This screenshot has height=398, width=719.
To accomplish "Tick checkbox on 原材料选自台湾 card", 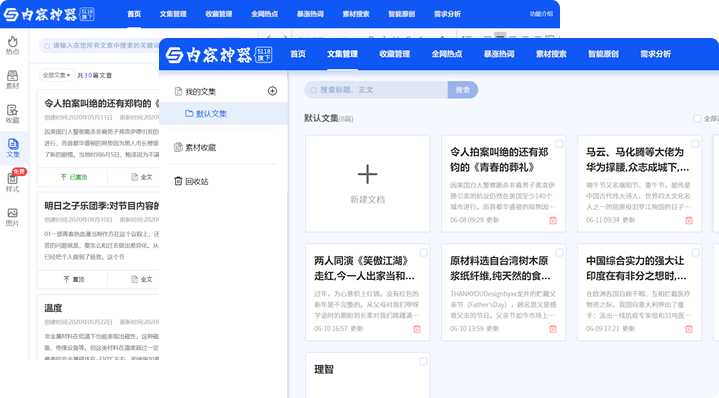I will pyautogui.click(x=559, y=253).
